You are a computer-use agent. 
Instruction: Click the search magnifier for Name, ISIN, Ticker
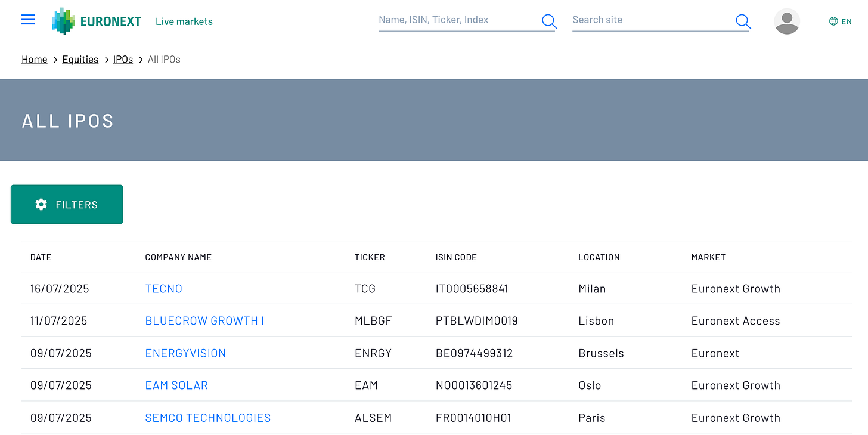coord(550,21)
